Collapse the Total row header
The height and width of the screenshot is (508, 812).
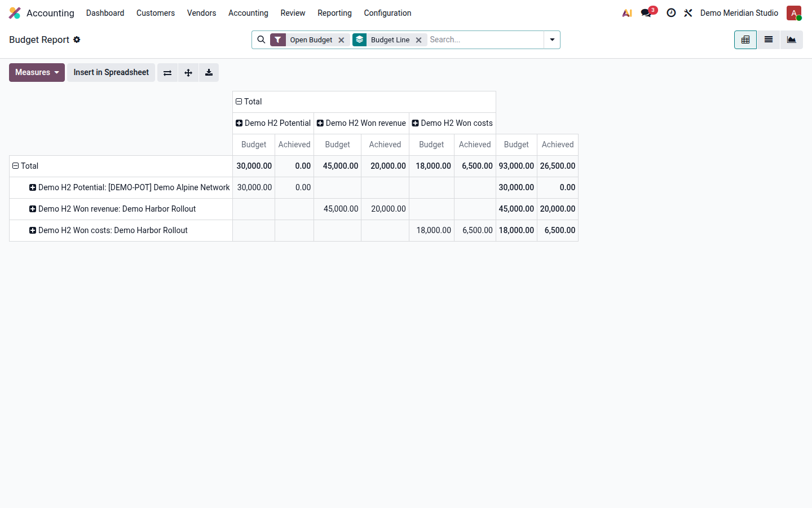[121, 166]
